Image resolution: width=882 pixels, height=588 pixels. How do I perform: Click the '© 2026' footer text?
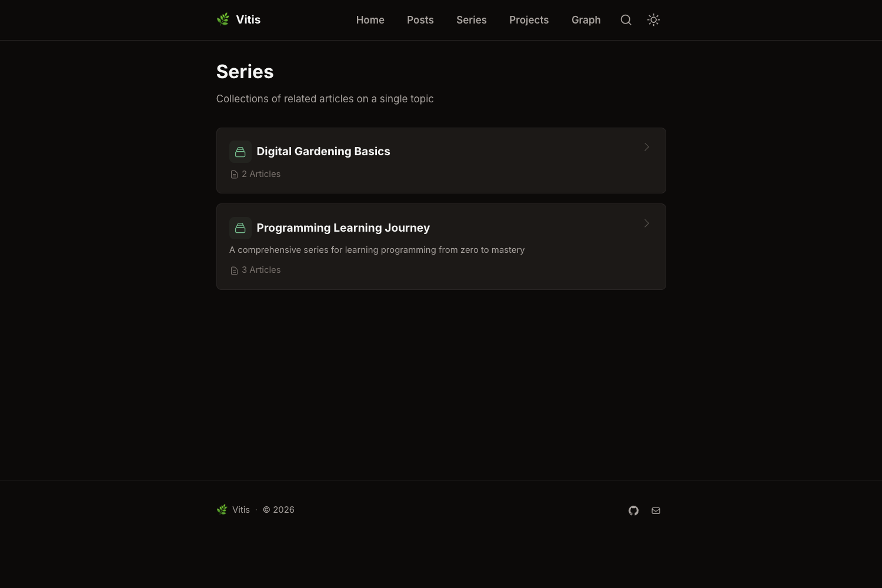coord(279,510)
